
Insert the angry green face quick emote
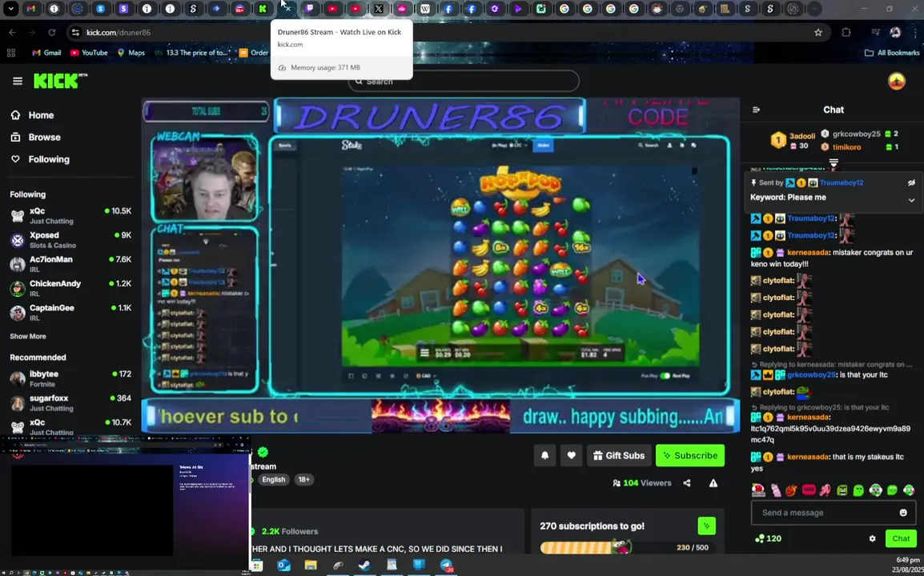pos(842,490)
